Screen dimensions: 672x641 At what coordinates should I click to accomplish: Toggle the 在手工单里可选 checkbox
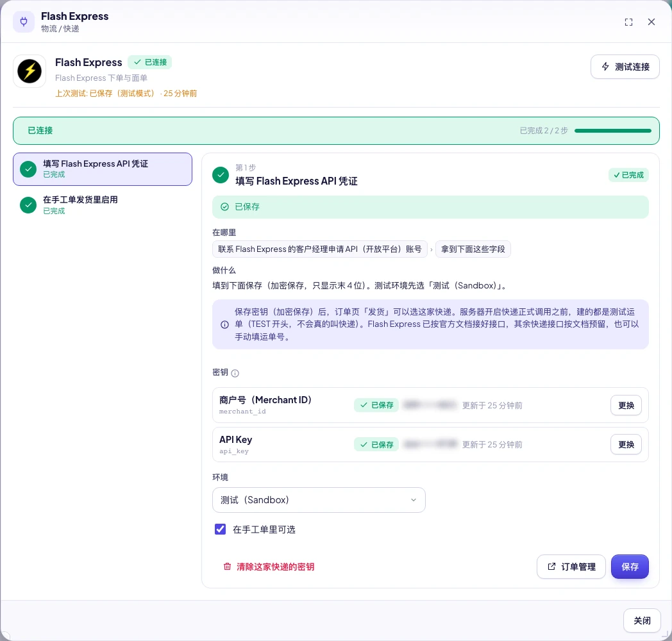(221, 529)
